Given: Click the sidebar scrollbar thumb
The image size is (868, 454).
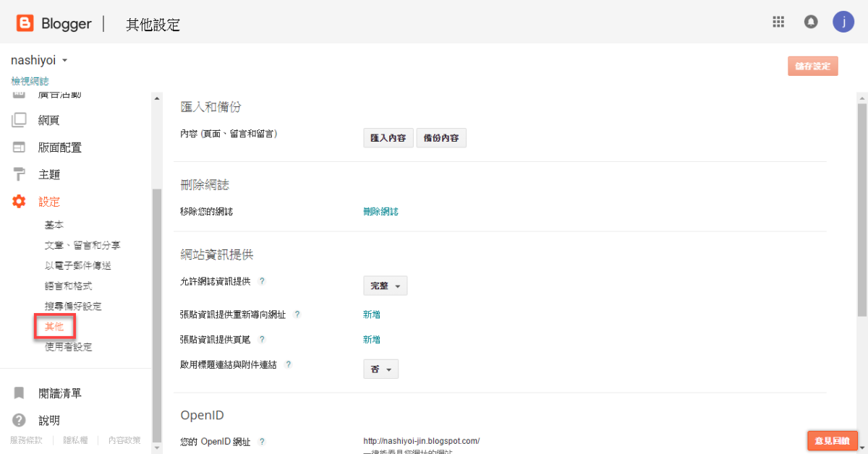Looking at the screenshot, I should pos(156,314).
